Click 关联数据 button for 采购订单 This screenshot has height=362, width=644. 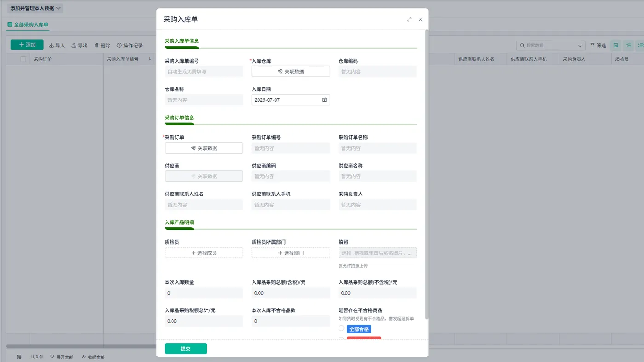click(x=204, y=148)
